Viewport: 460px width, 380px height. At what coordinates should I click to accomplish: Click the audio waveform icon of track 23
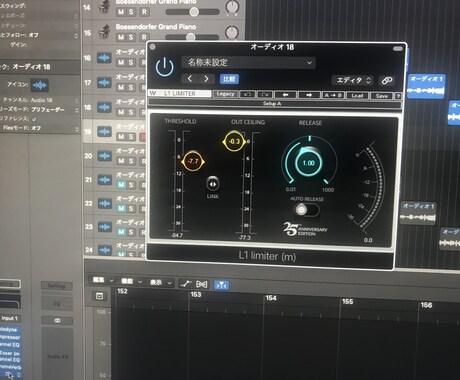tap(105, 227)
